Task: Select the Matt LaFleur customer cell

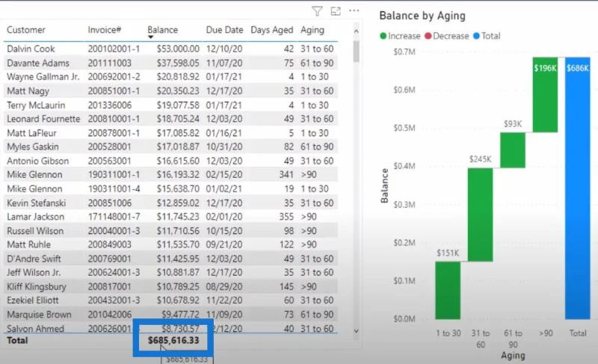Action: [x=31, y=133]
